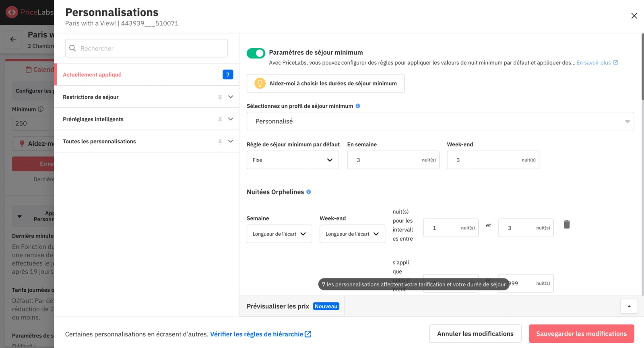
Task: Click the lightbulb icon in the help button
Action: pos(260,83)
